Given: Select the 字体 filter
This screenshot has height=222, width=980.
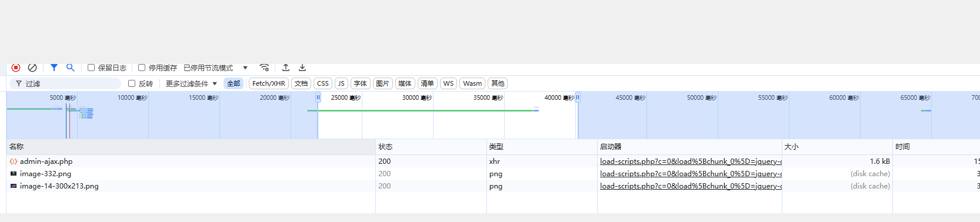Looking at the screenshot, I should point(361,83).
